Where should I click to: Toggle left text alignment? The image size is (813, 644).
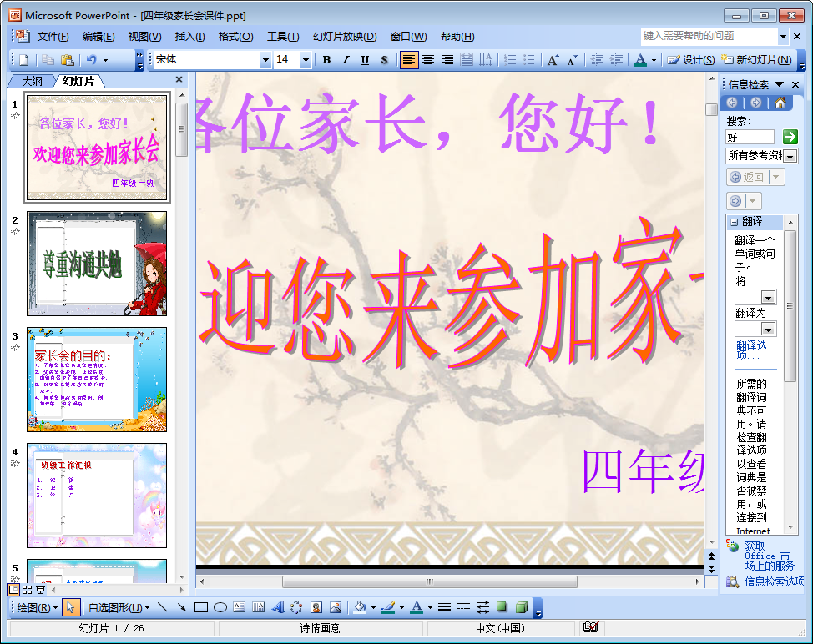[x=408, y=60]
